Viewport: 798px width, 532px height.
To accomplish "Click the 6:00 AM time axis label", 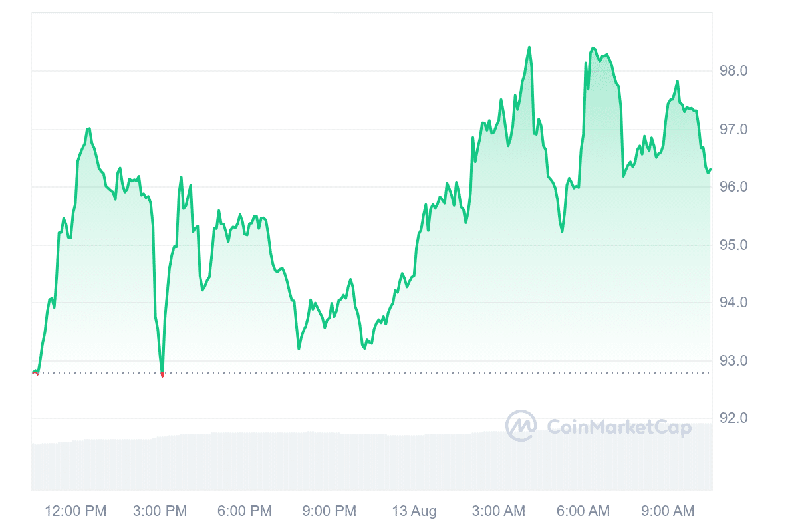I will pos(583,511).
